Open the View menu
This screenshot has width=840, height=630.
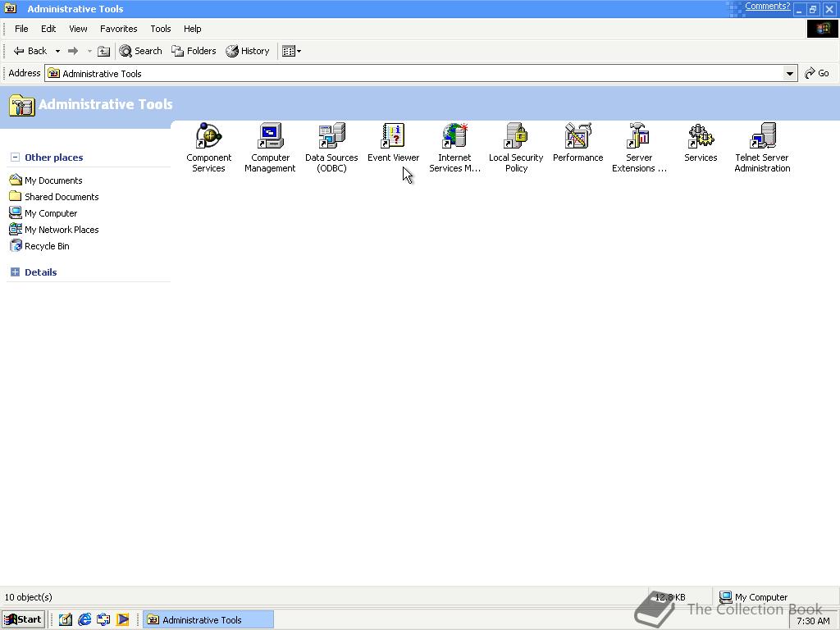click(78, 29)
